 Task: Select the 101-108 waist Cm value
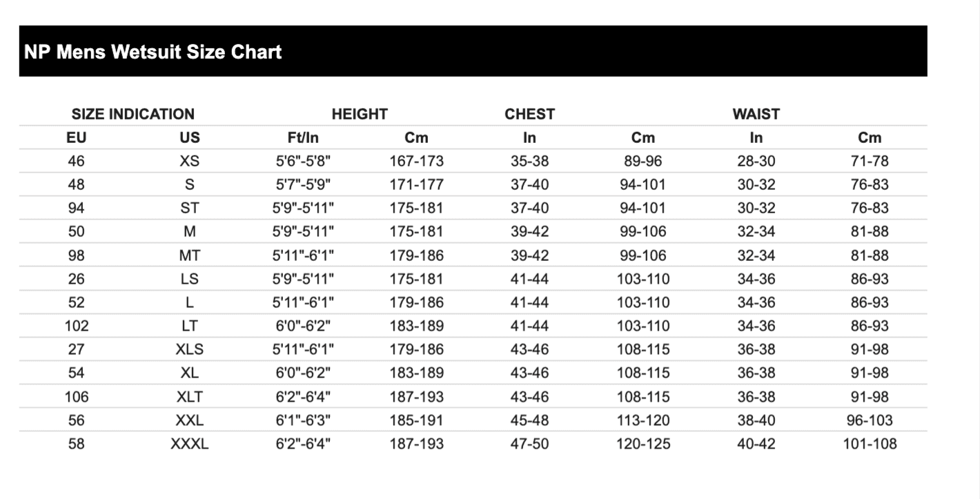coord(870,444)
